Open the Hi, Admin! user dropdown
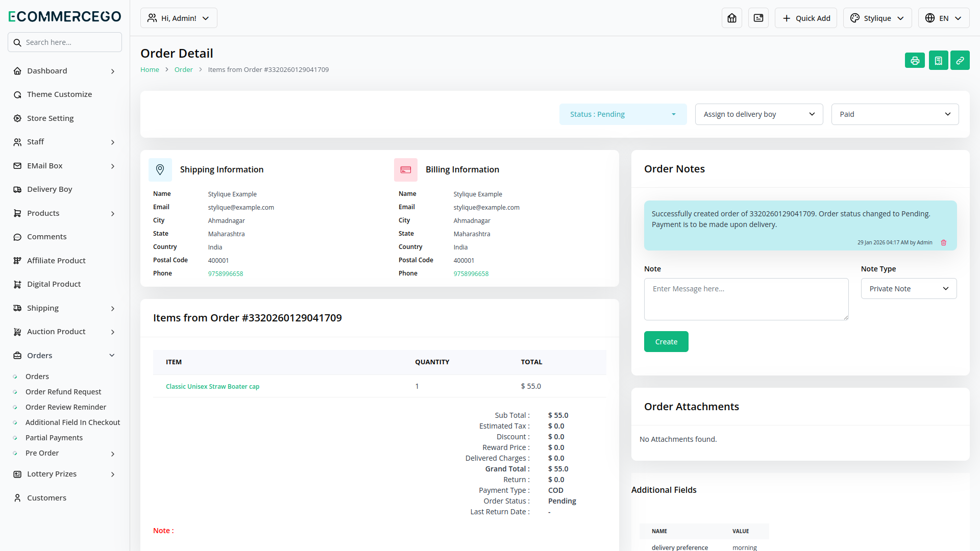Screen dimensions: 980x551 pyautogui.click(x=179, y=18)
